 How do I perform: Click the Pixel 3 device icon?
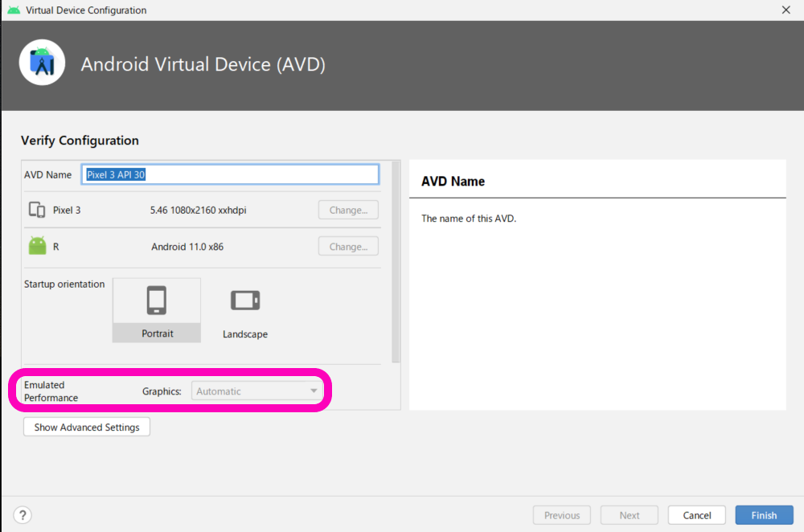tap(37, 210)
